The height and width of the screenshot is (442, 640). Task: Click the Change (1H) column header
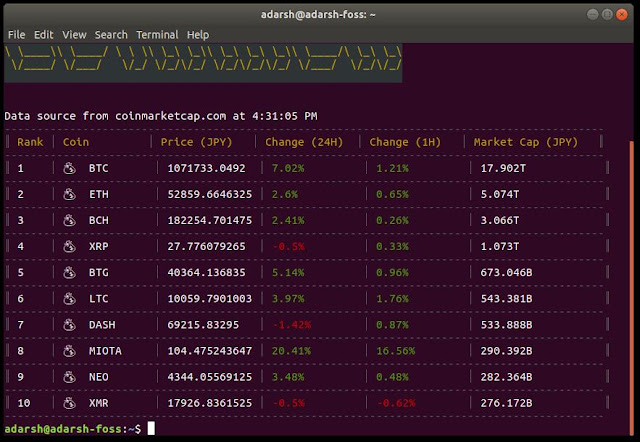click(405, 142)
